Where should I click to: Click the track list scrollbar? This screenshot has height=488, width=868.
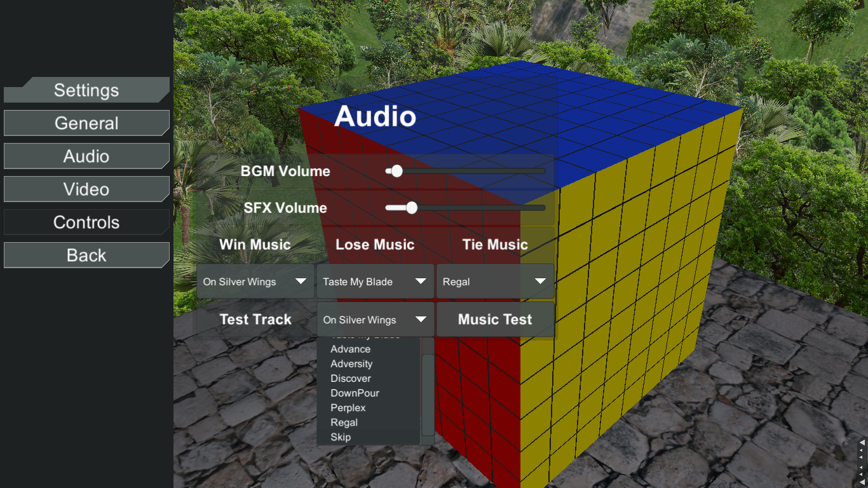pyautogui.click(x=428, y=394)
